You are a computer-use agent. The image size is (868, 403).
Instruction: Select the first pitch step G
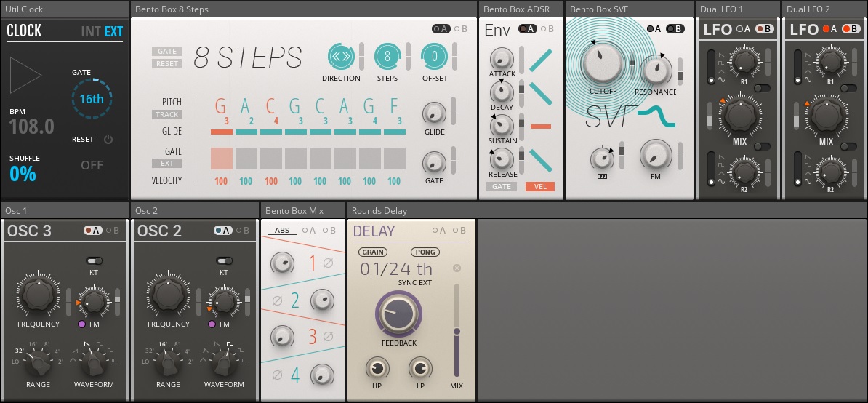[x=221, y=105]
